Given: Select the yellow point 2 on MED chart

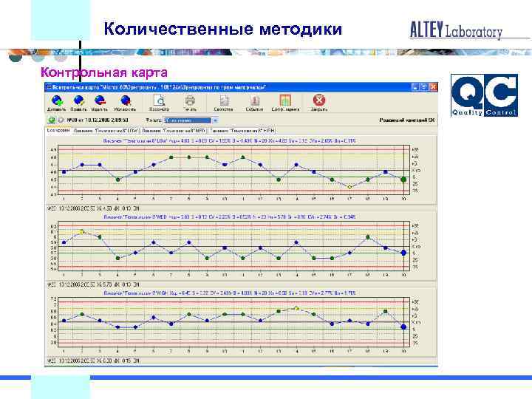Looking at the screenshot, I should tap(82, 232).
